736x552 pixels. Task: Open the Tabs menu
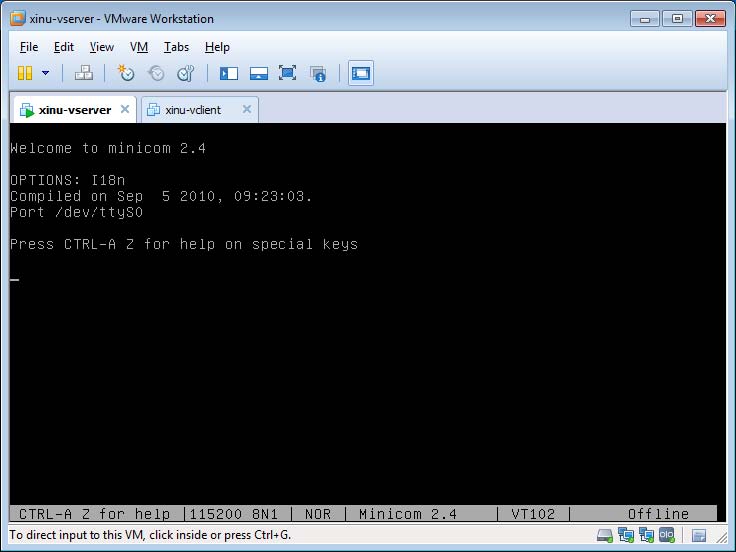click(176, 47)
